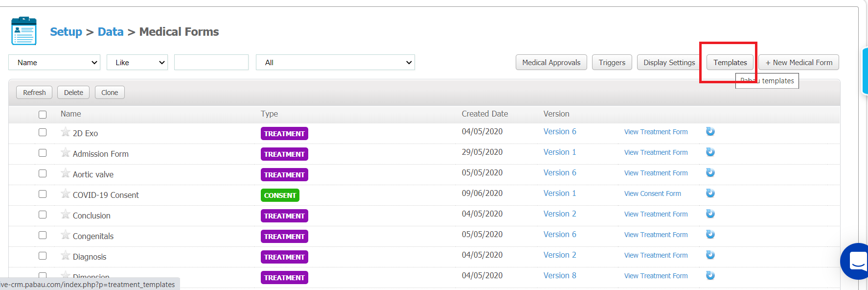
Task: Click the blue refresh icon for 2D Exo
Action: click(710, 131)
